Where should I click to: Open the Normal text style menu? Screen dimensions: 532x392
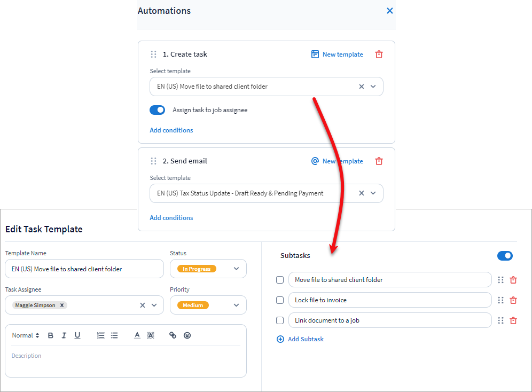click(x=26, y=335)
